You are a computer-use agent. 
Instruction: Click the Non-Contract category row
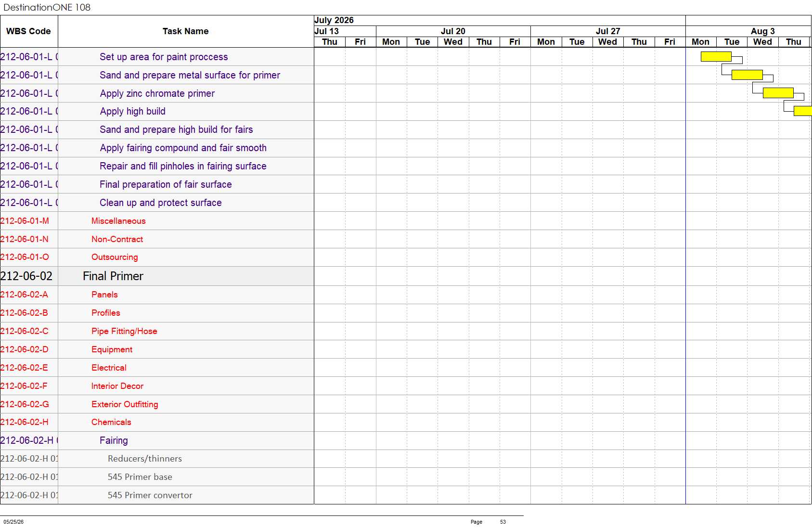tap(117, 239)
